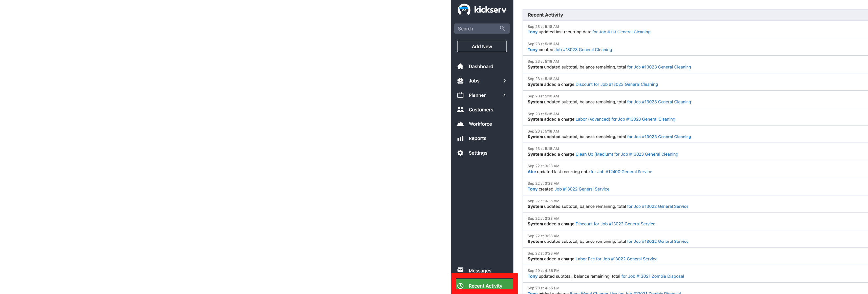Click Abe user name in activity
868x294 pixels.
[x=531, y=172]
